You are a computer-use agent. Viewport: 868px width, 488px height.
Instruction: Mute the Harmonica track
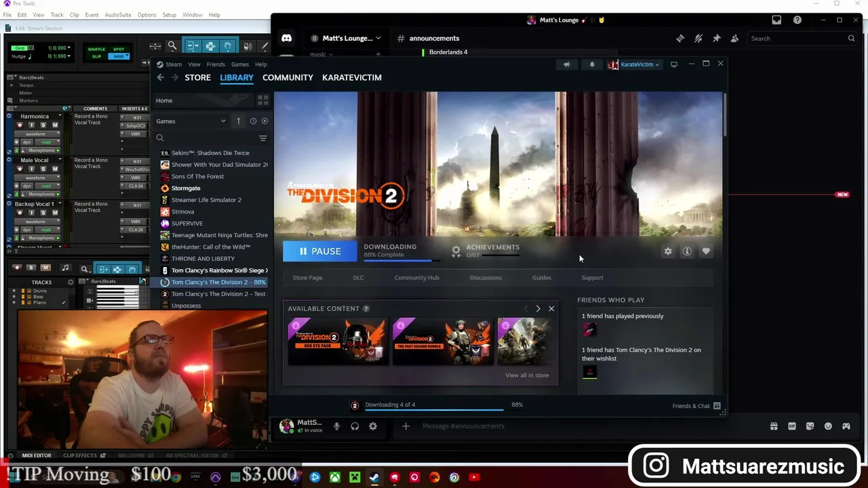tap(54, 125)
